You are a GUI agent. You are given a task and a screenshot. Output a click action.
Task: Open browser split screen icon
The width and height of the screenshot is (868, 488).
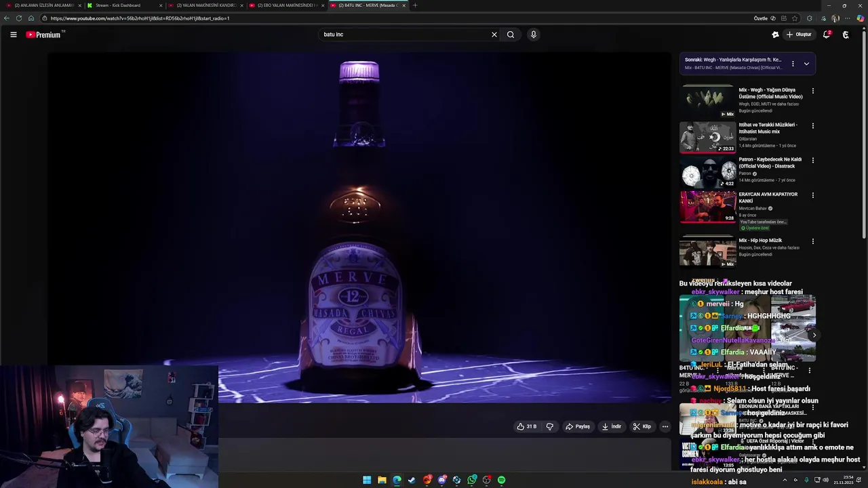(x=784, y=18)
